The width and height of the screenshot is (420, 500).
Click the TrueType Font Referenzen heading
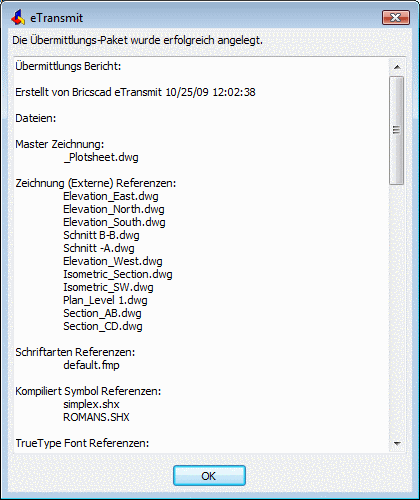point(82,443)
